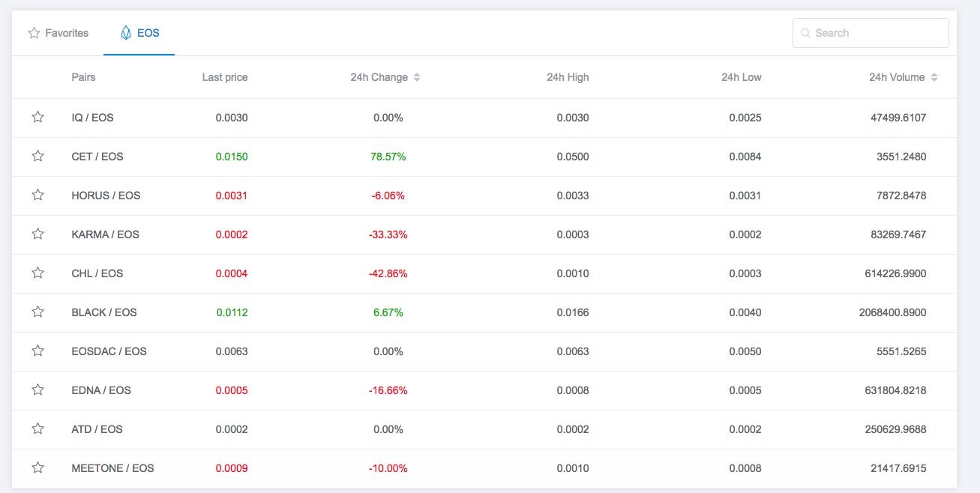Viewport: 980px width, 493px height.
Task: Star the KARMA / EOS pair
Action: pyautogui.click(x=37, y=235)
